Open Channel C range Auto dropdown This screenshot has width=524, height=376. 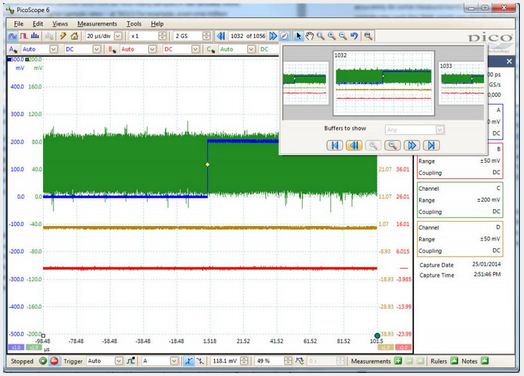(251, 49)
